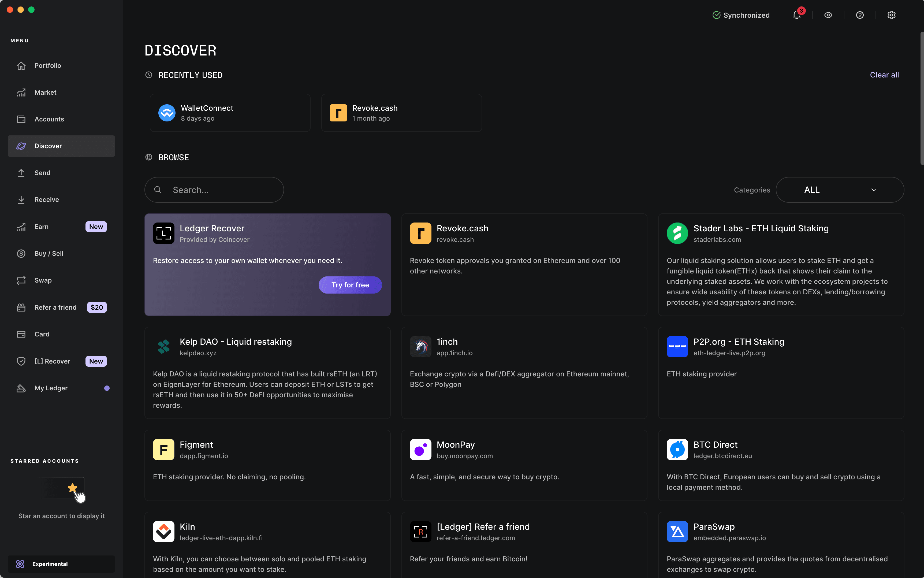Open Receive from the sidebar
Viewport: 924px width, 578px height.
(61, 199)
